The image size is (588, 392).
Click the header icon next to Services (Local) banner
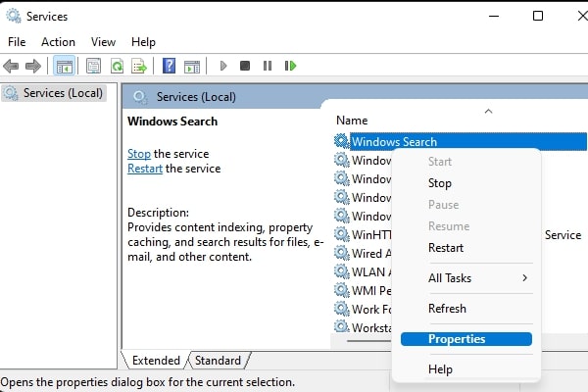140,97
